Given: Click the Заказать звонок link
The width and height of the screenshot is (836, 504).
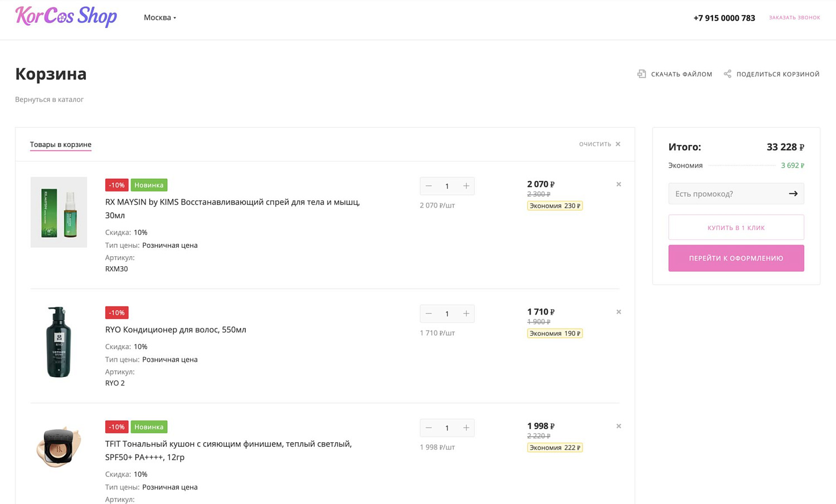Looking at the screenshot, I should [x=794, y=18].
